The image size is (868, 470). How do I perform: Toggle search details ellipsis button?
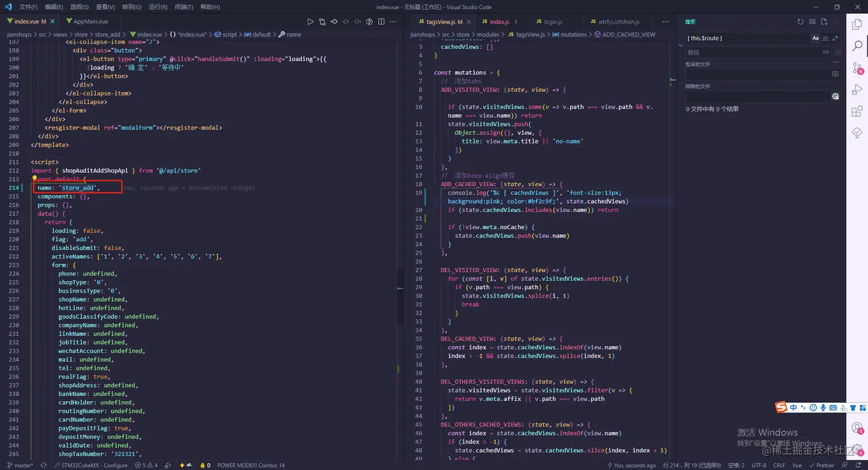click(x=836, y=62)
